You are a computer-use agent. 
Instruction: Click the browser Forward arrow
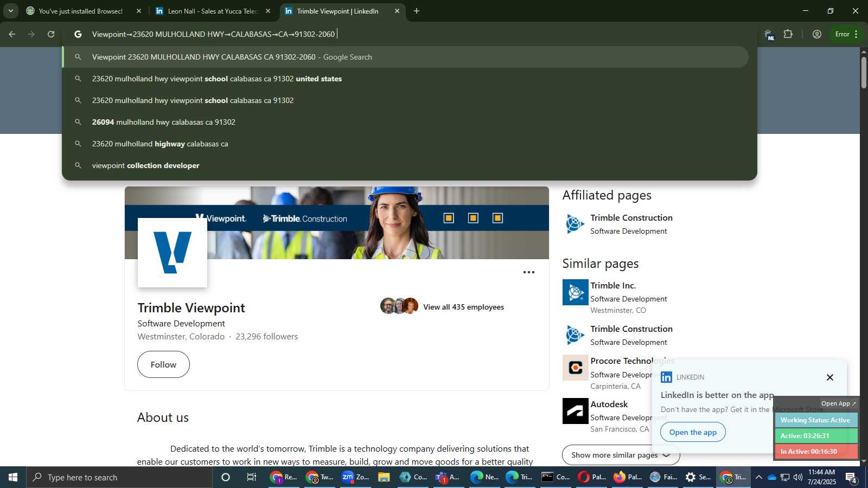tap(31, 34)
